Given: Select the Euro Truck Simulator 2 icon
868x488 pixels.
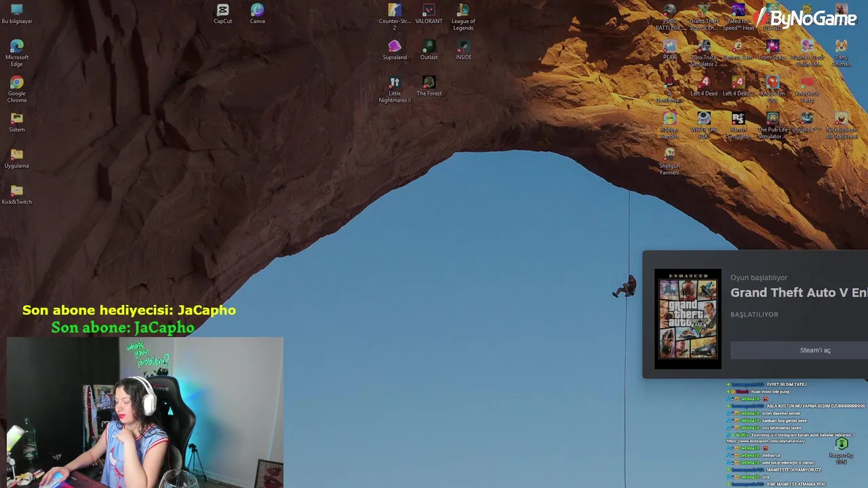Looking at the screenshot, I should [704, 53].
